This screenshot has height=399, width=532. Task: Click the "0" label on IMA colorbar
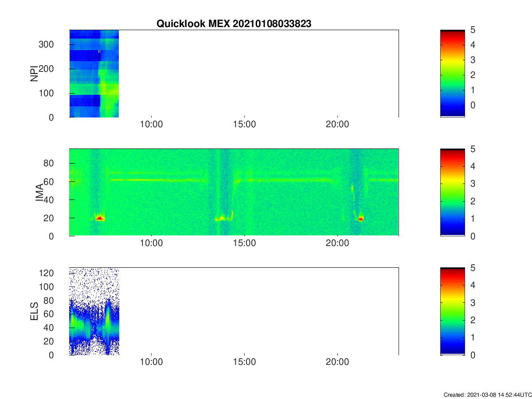[x=472, y=236]
